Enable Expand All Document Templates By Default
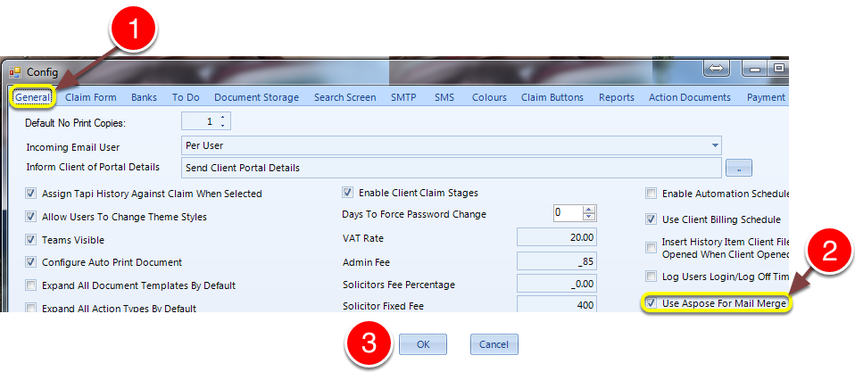Image resolution: width=855 pixels, height=380 pixels. (x=31, y=286)
